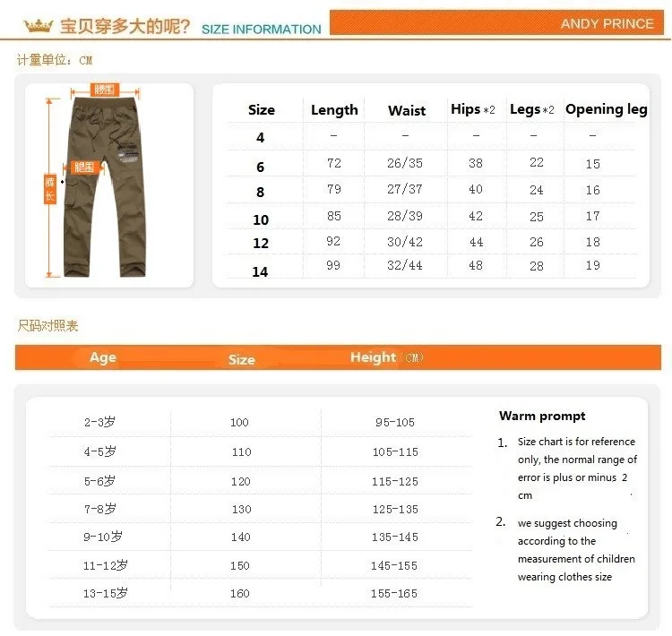Viewport: 672px width, 636px height.
Task: Click the 计量单位: CM unit note
Action: point(55,60)
